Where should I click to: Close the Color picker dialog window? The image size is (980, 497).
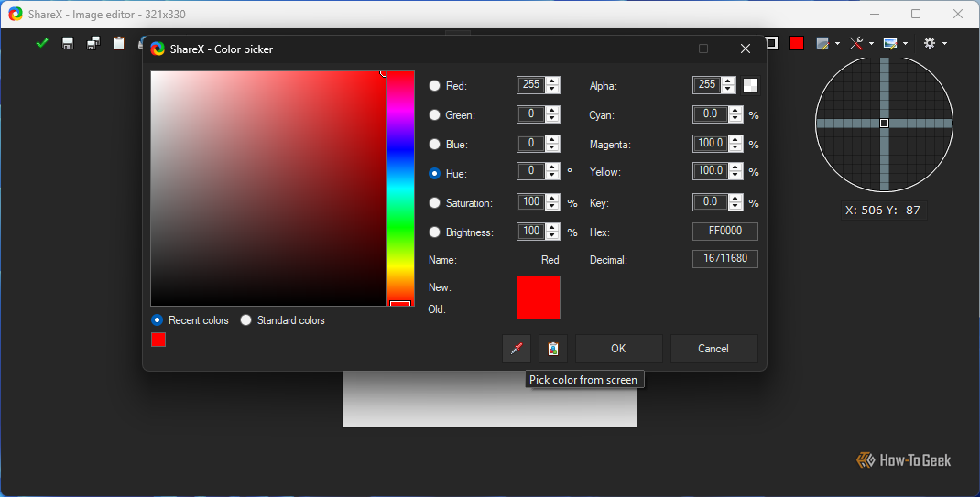click(745, 49)
